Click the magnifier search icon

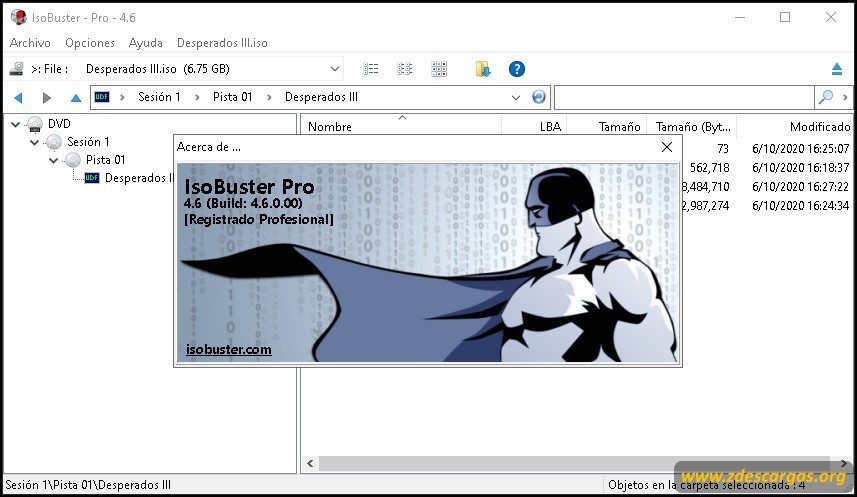[825, 97]
